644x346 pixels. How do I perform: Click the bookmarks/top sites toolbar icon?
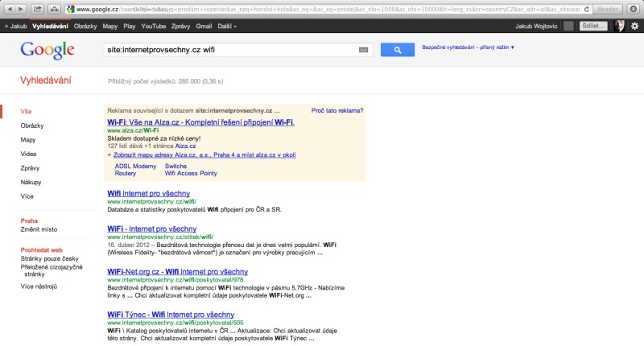[54, 9]
